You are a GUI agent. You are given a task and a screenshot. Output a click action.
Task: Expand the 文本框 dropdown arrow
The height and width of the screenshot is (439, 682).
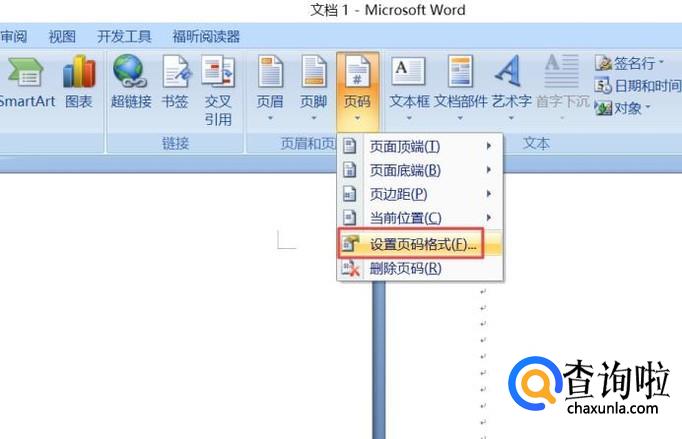[409, 118]
